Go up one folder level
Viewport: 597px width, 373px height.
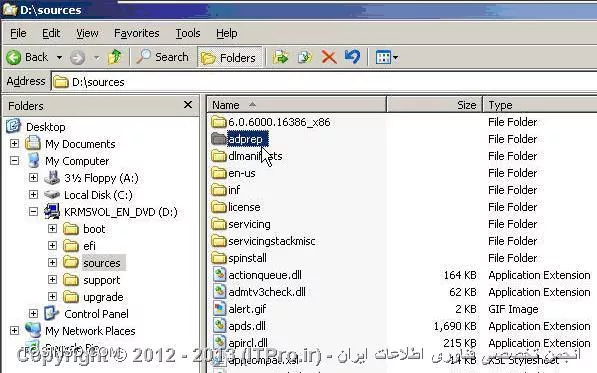click(115, 57)
